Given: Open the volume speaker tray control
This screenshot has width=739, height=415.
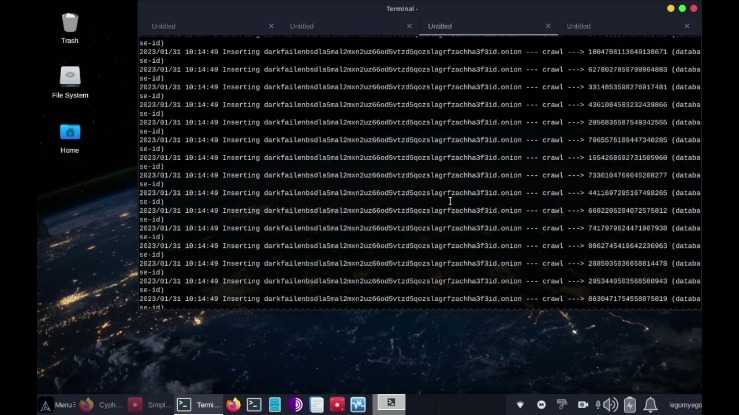Looking at the screenshot, I should [x=610, y=405].
